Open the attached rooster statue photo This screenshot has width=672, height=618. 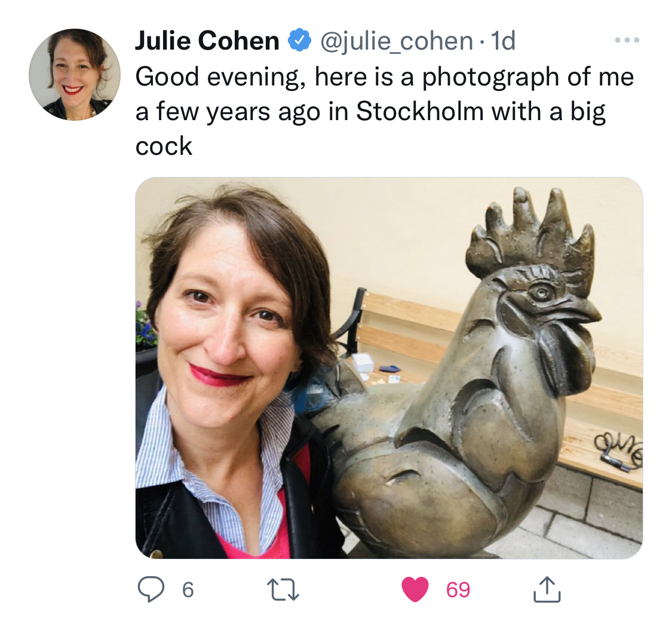pos(389,368)
